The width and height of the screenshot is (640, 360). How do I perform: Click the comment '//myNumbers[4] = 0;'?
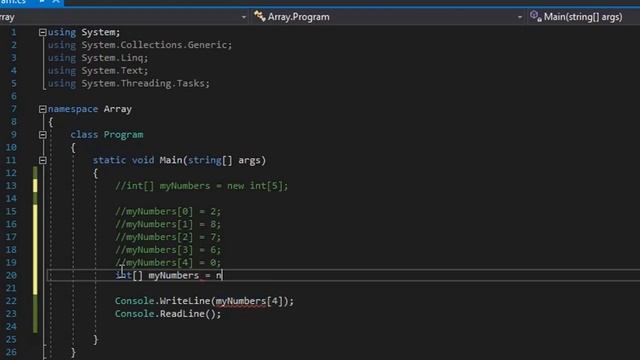(x=168, y=262)
